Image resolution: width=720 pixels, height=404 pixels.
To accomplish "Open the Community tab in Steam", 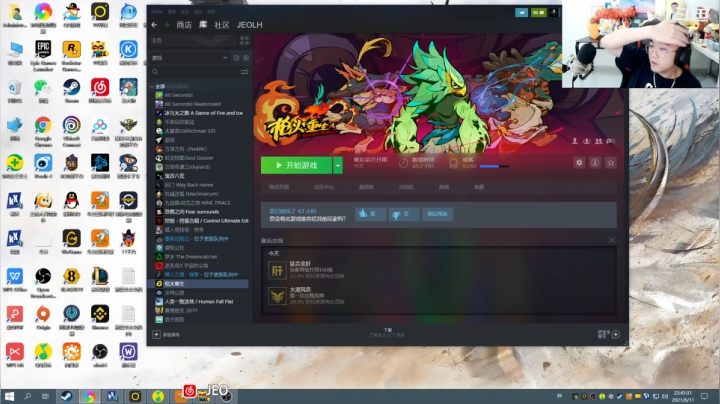I will tap(222, 25).
